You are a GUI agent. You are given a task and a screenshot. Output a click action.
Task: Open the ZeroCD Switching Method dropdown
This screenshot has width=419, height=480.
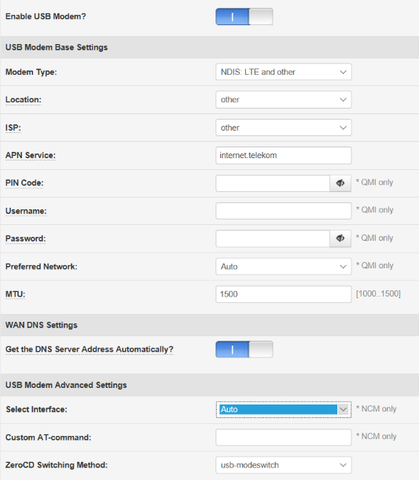[283, 465]
